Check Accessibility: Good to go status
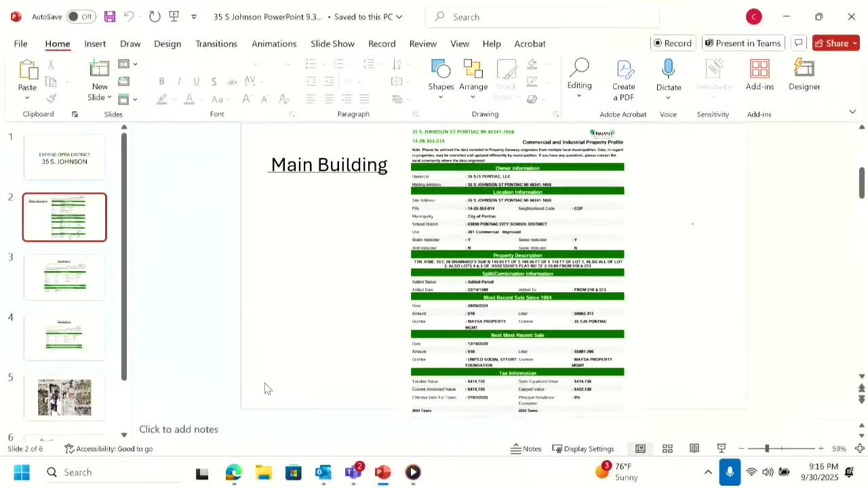Screen dimensions: 868x488 click(x=108, y=449)
